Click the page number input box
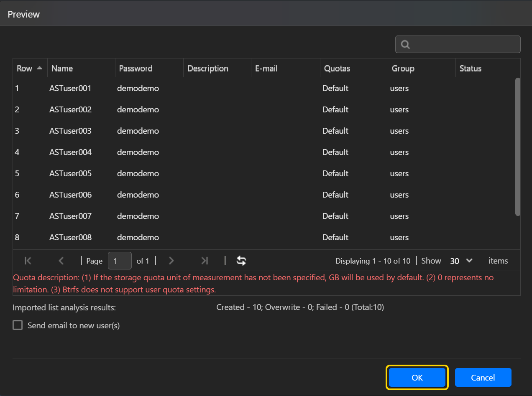Image resolution: width=532 pixels, height=396 pixels. 120,261
